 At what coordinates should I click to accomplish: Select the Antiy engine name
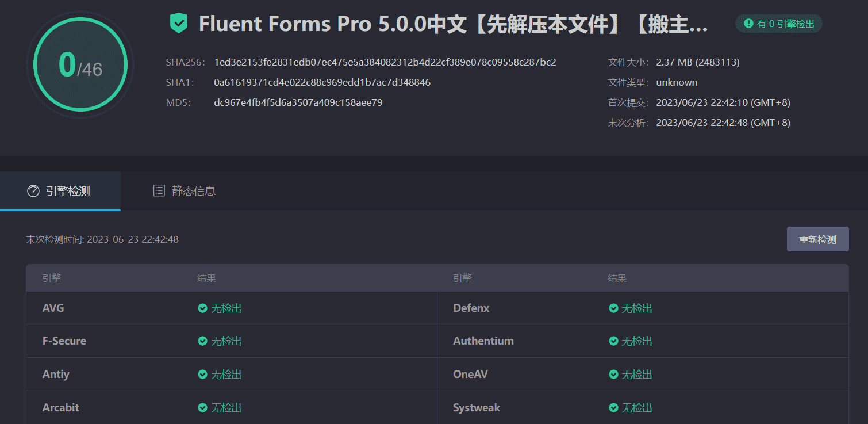pyautogui.click(x=56, y=375)
